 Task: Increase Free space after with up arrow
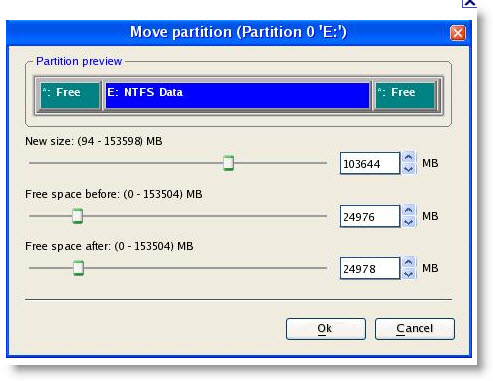[x=409, y=262]
